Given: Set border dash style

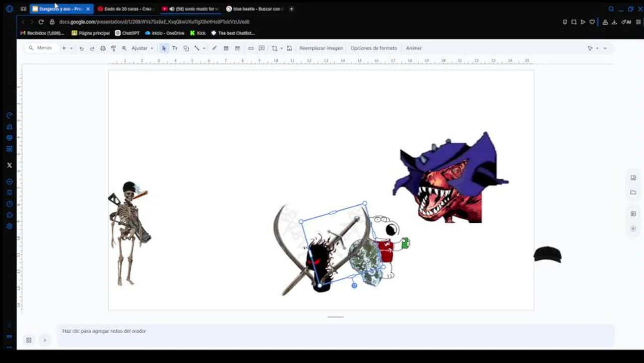Looking at the screenshot, I should pyautogui.click(x=237, y=48).
